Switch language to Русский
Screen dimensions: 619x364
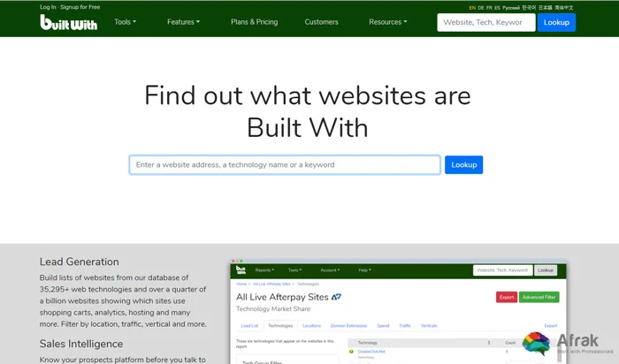pos(511,7)
